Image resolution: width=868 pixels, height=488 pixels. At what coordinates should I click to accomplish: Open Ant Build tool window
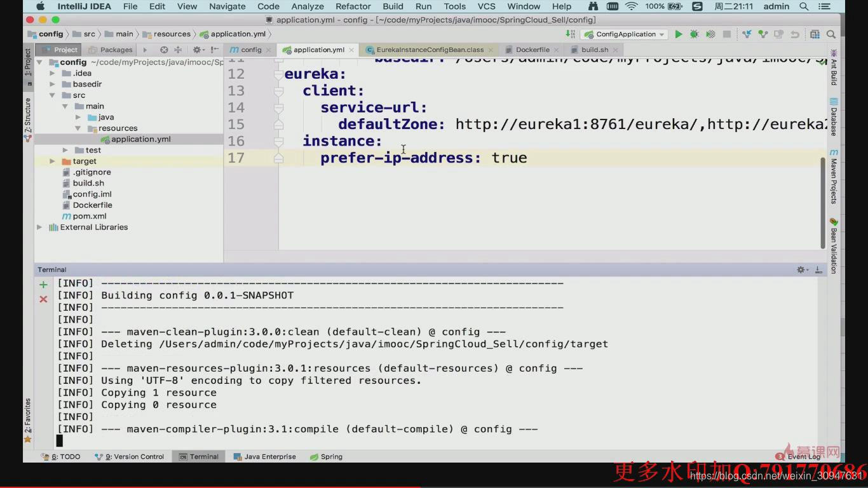tap(834, 67)
